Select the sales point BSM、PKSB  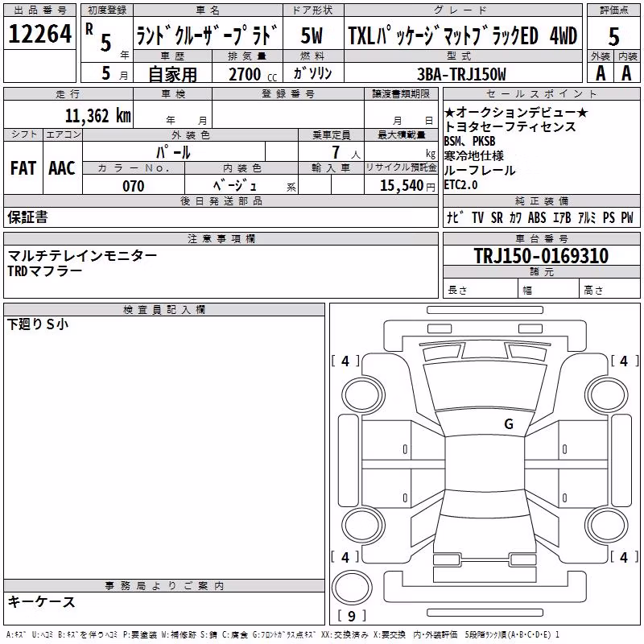click(x=469, y=141)
